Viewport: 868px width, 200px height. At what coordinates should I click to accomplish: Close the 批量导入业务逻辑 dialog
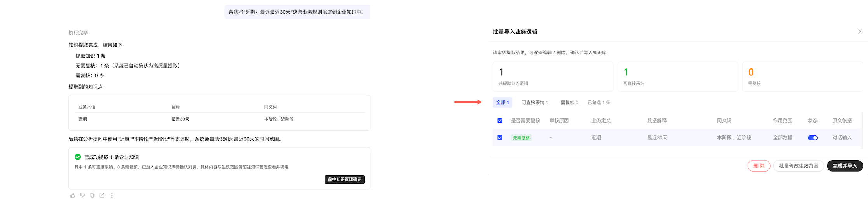860,32
